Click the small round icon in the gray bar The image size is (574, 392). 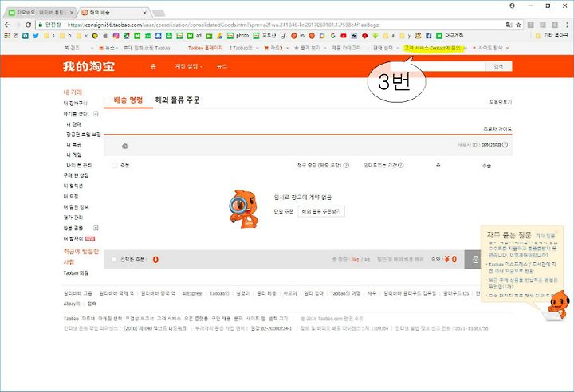tap(125, 146)
